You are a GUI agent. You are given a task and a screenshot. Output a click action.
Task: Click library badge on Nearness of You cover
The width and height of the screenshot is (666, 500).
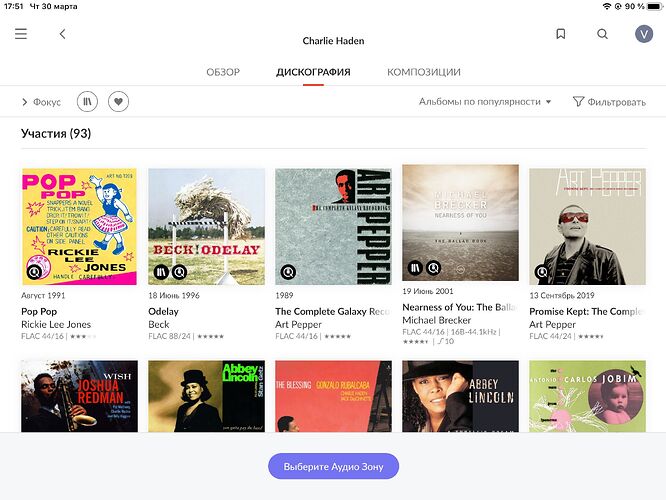[415, 268]
